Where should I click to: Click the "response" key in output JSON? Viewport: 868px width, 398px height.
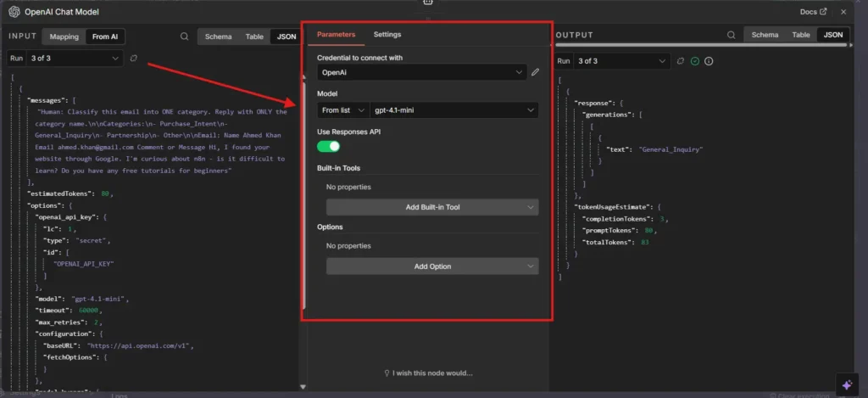(x=596, y=103)
